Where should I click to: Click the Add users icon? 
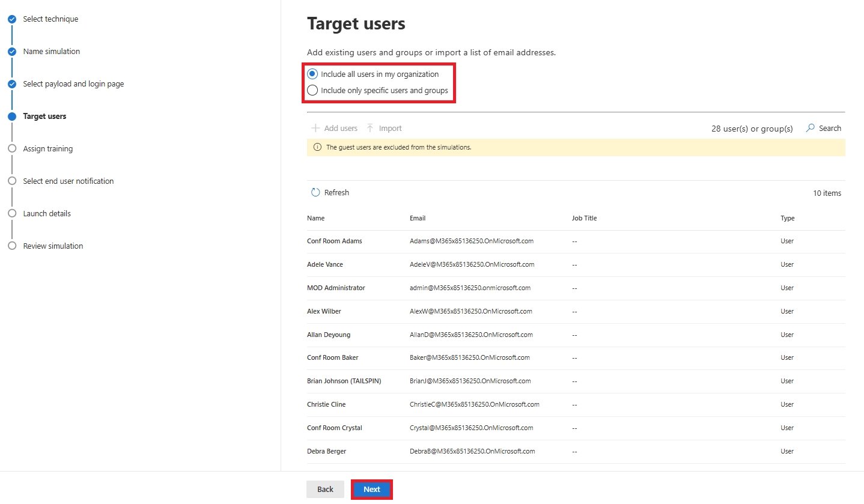[x=314, y=128]
